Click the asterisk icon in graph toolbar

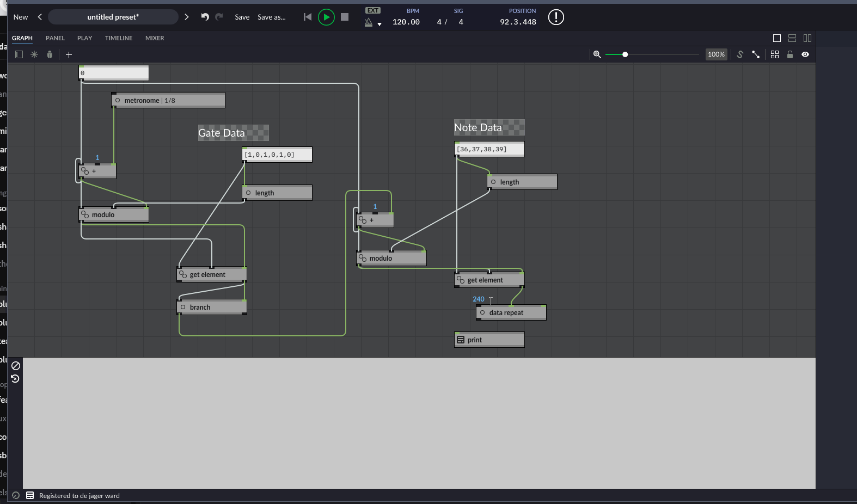pos(34,54)
